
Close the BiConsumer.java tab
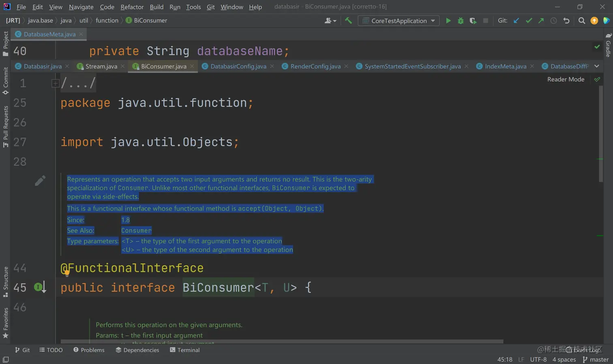click(x=192, y=66)
